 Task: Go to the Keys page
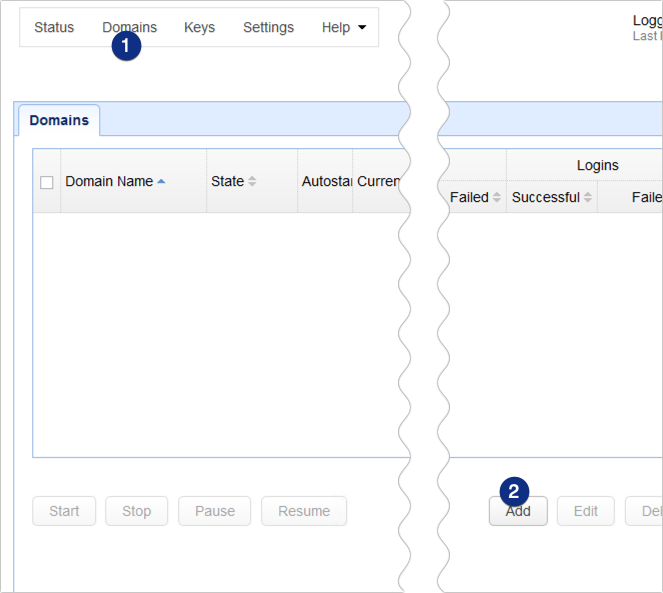pos(199,27)
